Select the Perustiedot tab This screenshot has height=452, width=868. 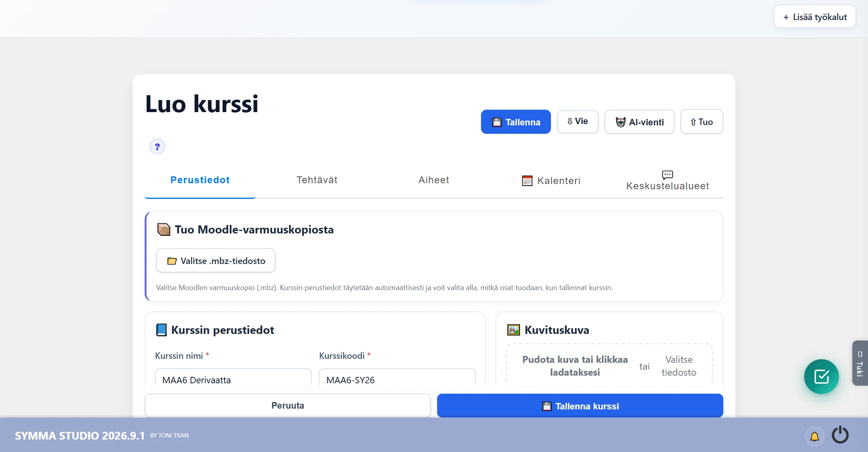[200, 180]
